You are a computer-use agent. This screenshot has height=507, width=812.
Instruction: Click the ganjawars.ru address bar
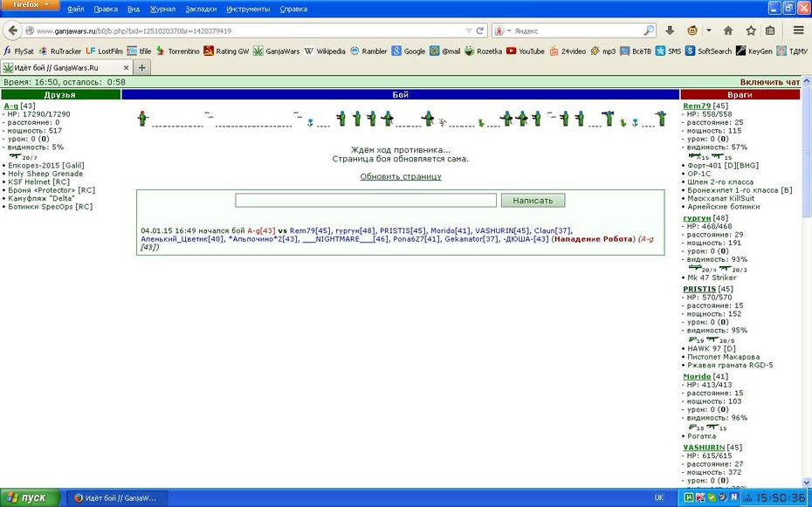point(249,31)
